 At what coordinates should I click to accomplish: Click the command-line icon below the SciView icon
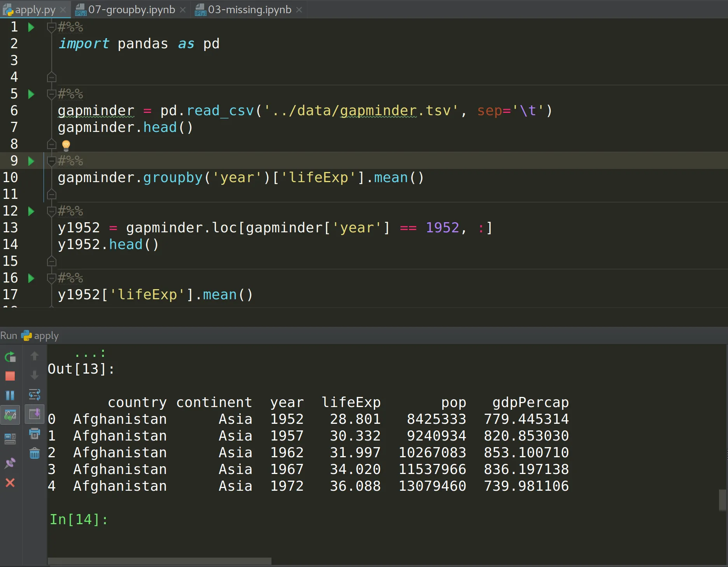point(10,439)
